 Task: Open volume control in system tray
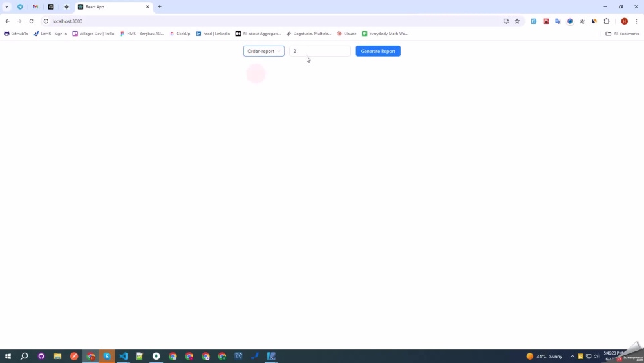(x=596, y=356)
